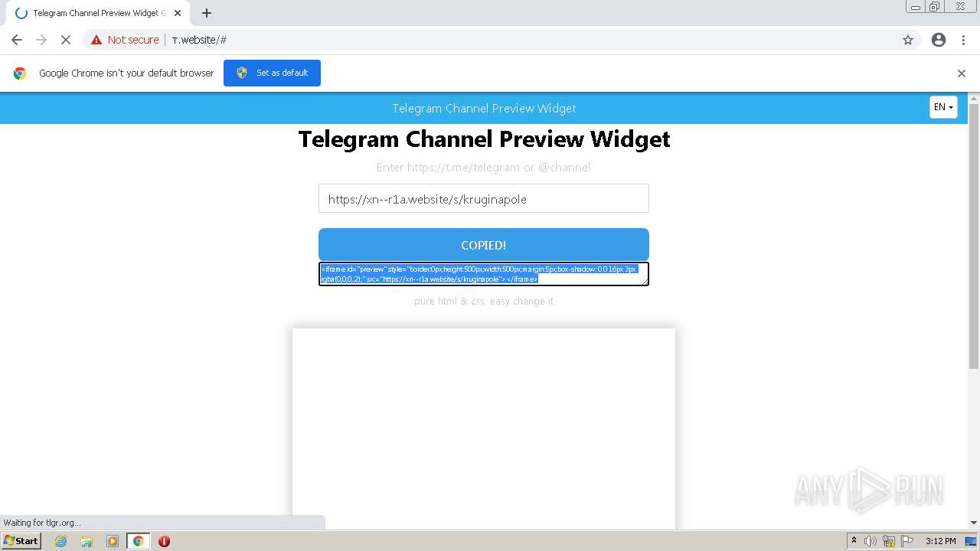Click the Show desktop button
Viewport: 980px width, 551px height.
(x=971, y=541)
